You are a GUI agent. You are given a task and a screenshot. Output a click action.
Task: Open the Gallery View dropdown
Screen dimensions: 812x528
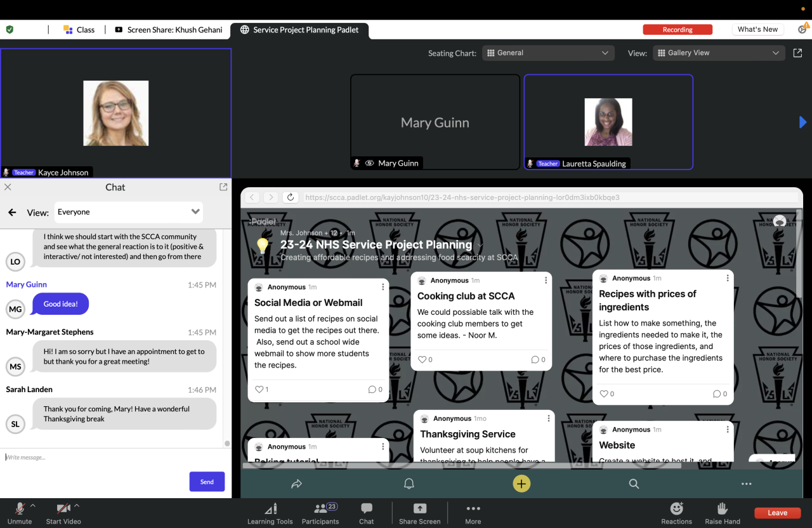coord(719,53)
